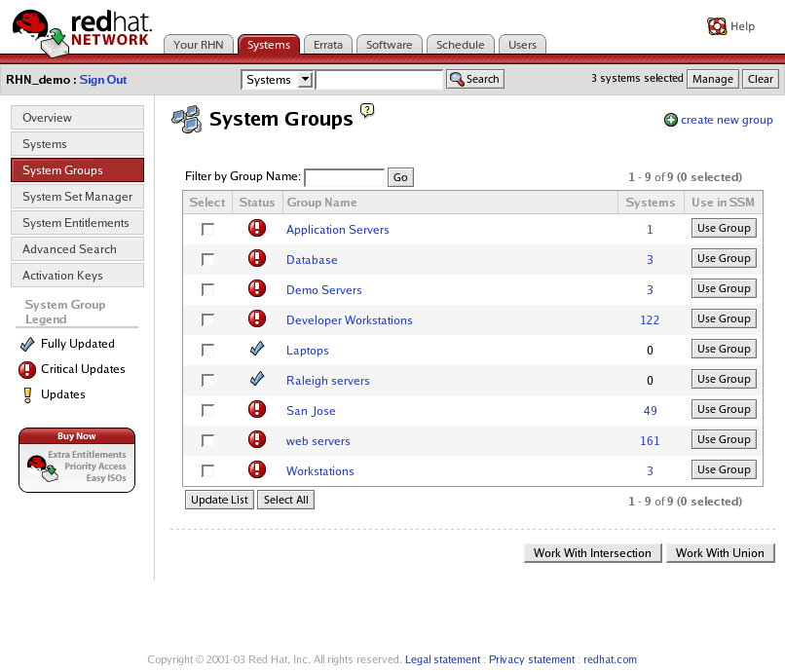
Task: Click the green plus create group icon
Action: click(x=670, y=120)
